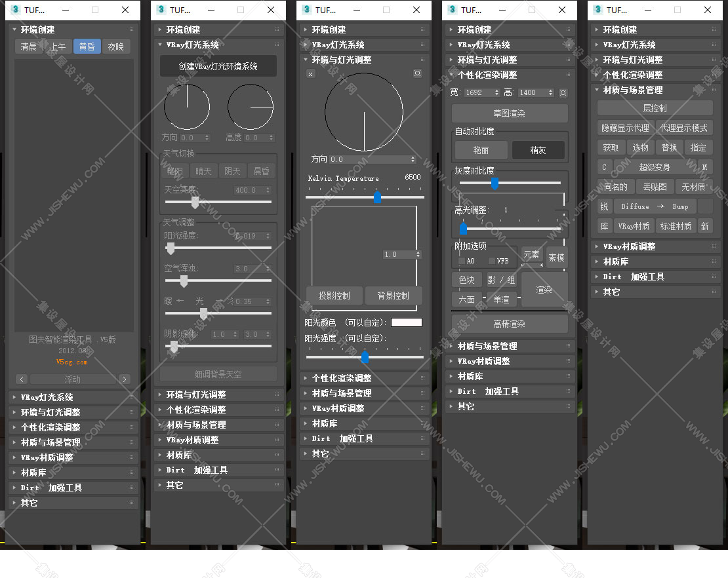The height and width of the screenshot is (578, 728).
Task: Select 稍灰 auto contrast mode
Action: 538,150
